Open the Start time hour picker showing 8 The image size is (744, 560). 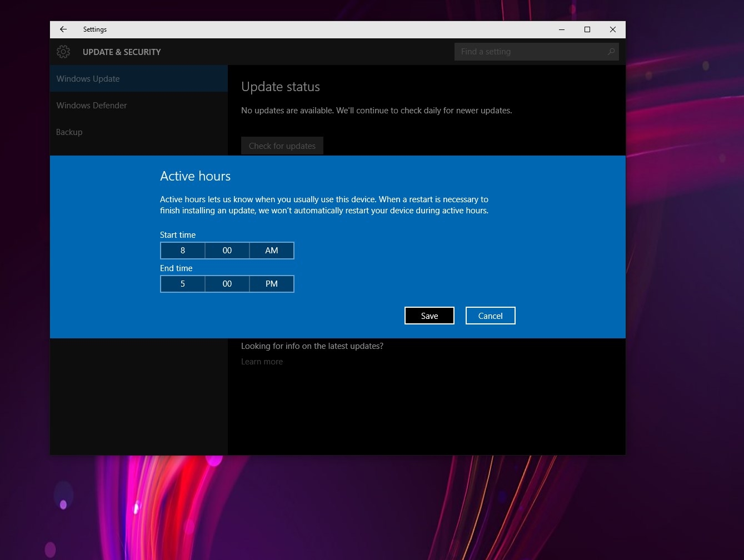tap(183, 251)
